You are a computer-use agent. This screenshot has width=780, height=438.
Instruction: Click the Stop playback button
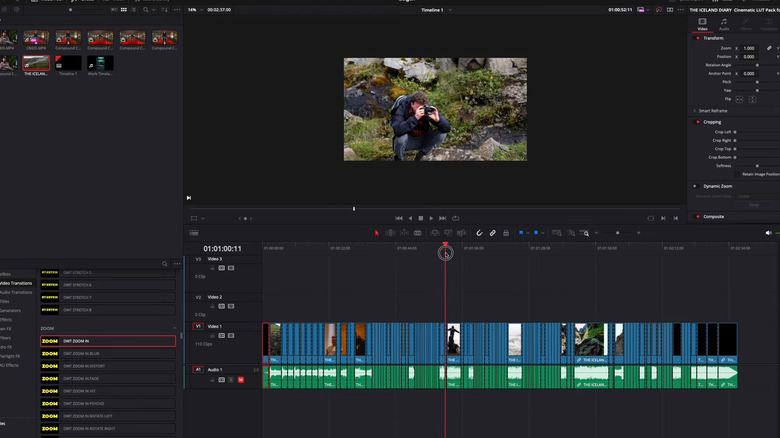pyautogui.click(x=420, y=218)
